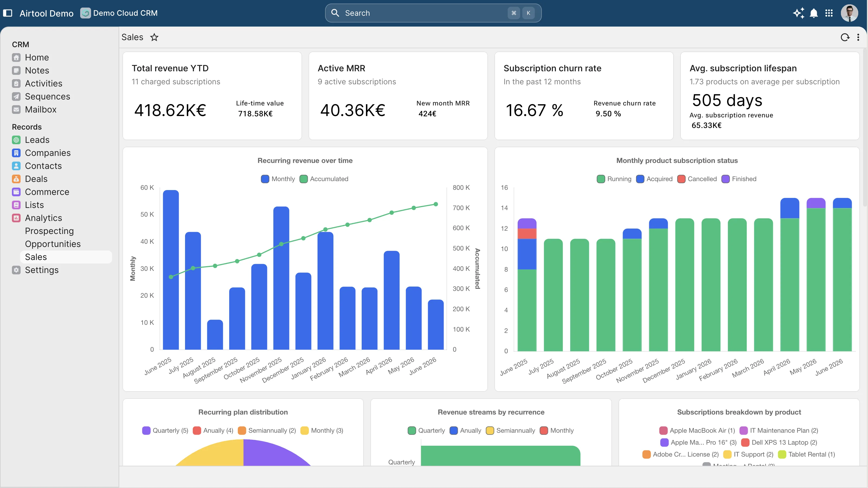Viewport: 868px width, 488px height.
Task: Open the notifications bell
Action: 814,13
